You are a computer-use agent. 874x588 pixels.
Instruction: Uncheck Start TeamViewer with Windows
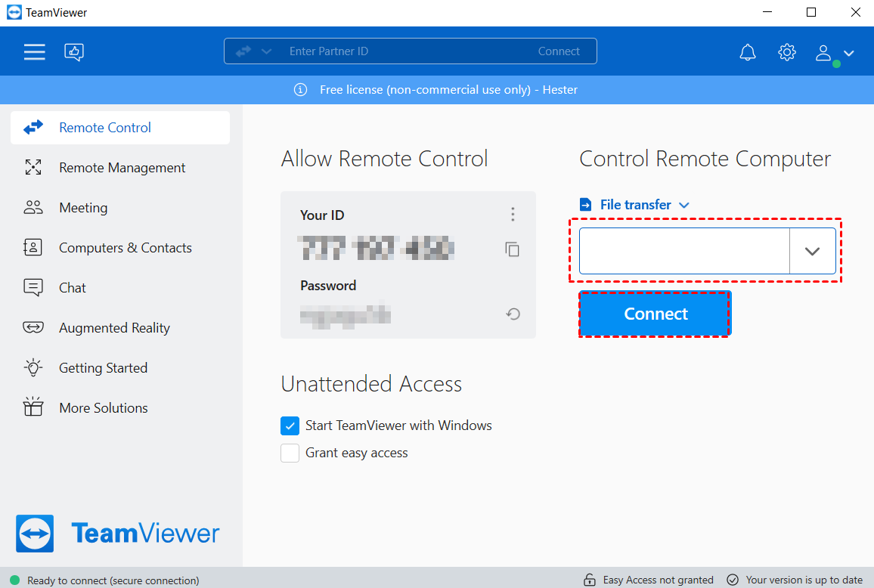pyautogui.click(x=290, y=426)
